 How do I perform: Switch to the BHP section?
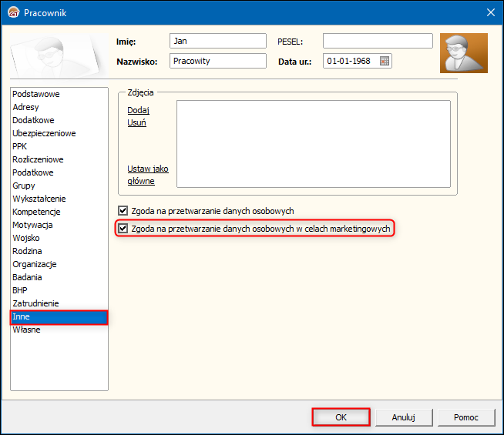coord(59,290)
